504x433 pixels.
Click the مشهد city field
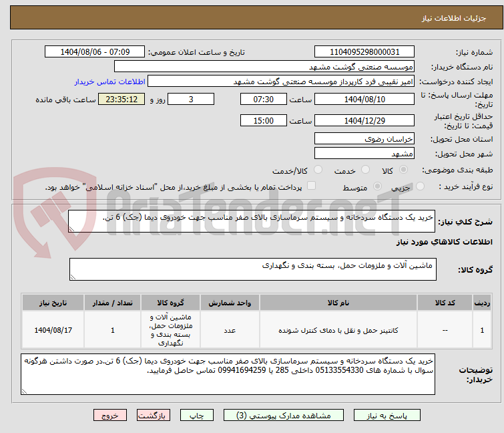364,154
